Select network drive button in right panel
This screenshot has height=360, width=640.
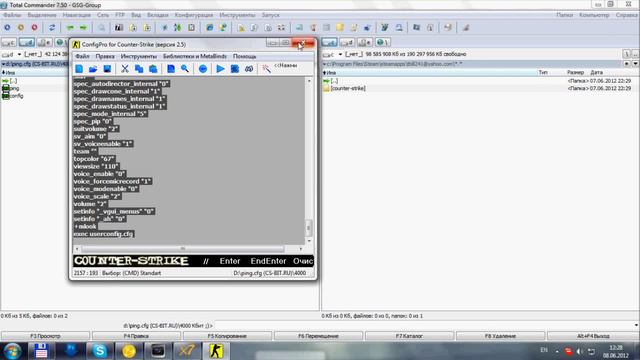[x=382, y=42]
